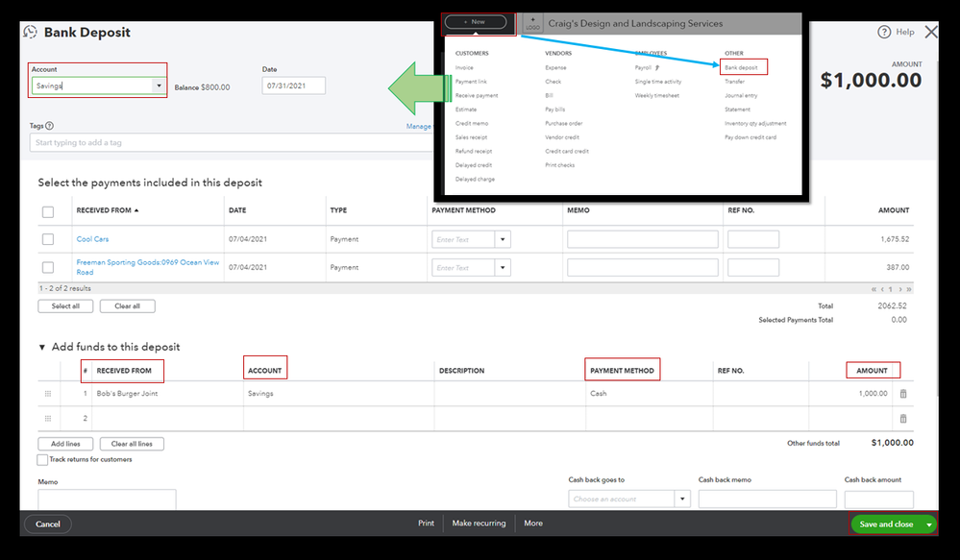Click the Cash payment method cell on line 1
The image size is (960, 560).
(x=649, y=394)
